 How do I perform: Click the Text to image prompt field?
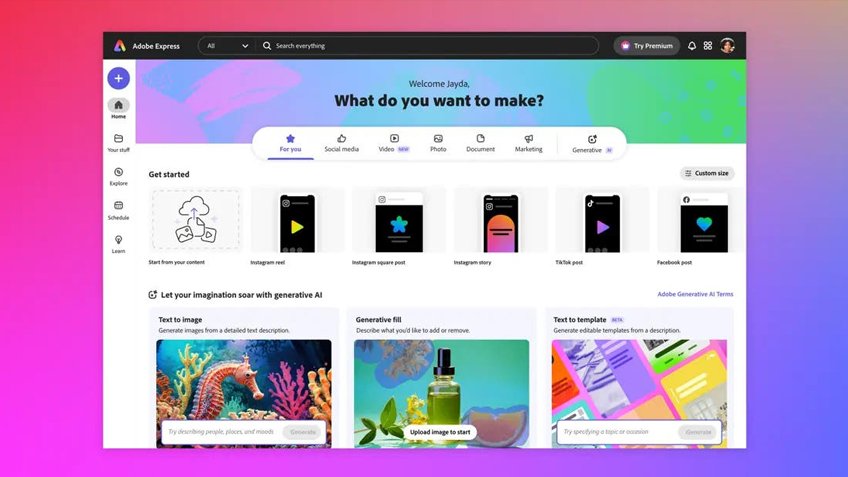222,432
